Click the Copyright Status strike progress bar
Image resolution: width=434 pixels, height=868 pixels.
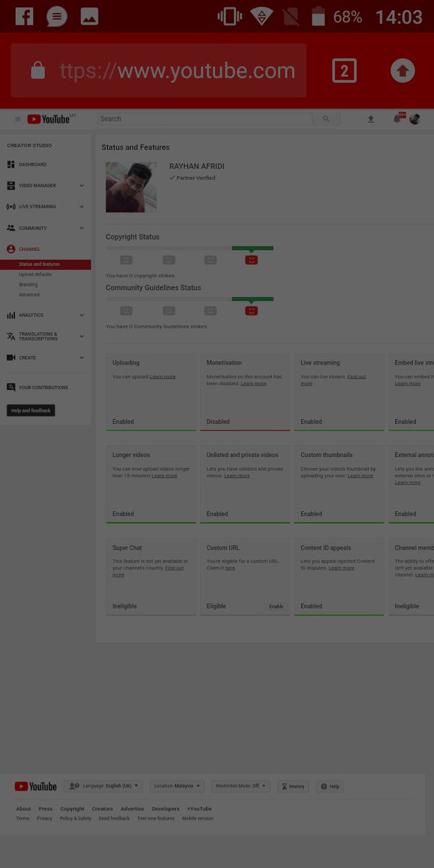tap(190, 248)
